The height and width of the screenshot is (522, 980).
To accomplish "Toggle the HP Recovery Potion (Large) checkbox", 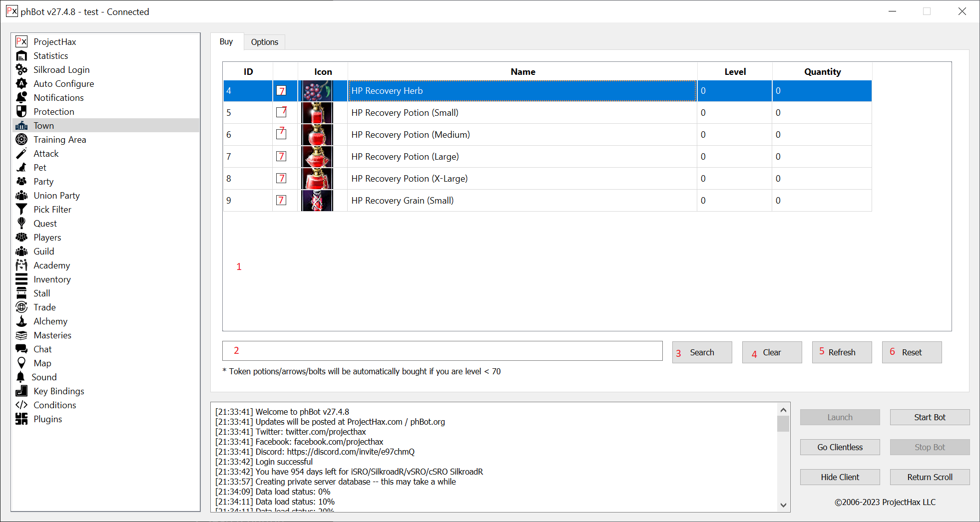I will (x=281, y=157).
